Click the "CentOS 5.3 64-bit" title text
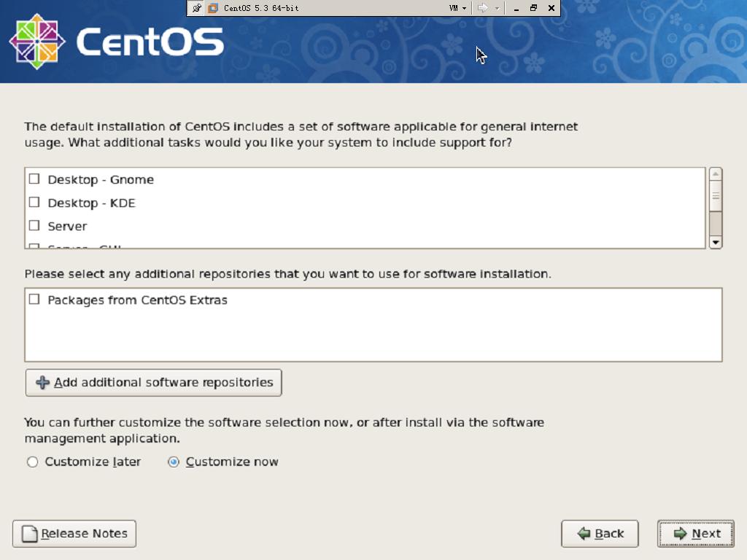Image resolution: width=747 pixels, height=560 pixels. click(261, 8)
